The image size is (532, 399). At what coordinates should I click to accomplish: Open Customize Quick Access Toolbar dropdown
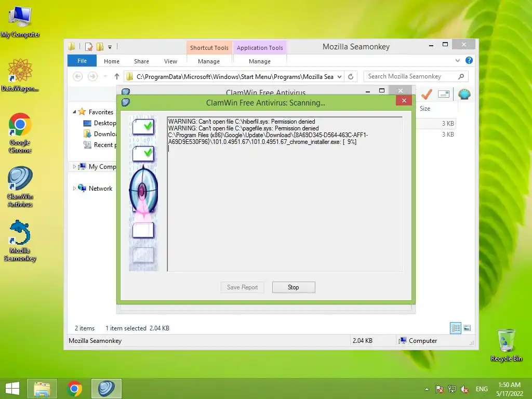pyautogui.click(x=110, y=47)
